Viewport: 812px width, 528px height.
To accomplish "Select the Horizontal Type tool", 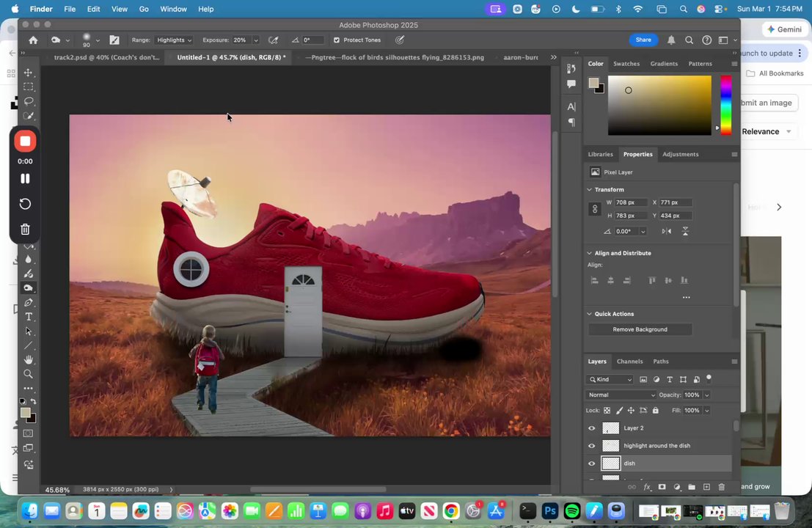I will 29,317.
